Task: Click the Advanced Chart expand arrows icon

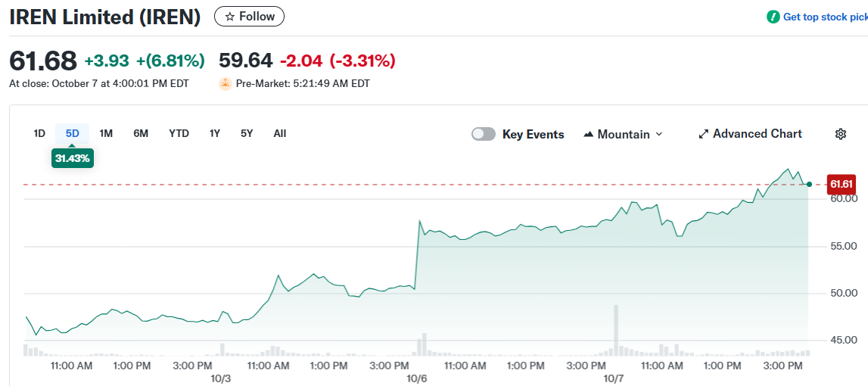Action: tap(704, 134)
